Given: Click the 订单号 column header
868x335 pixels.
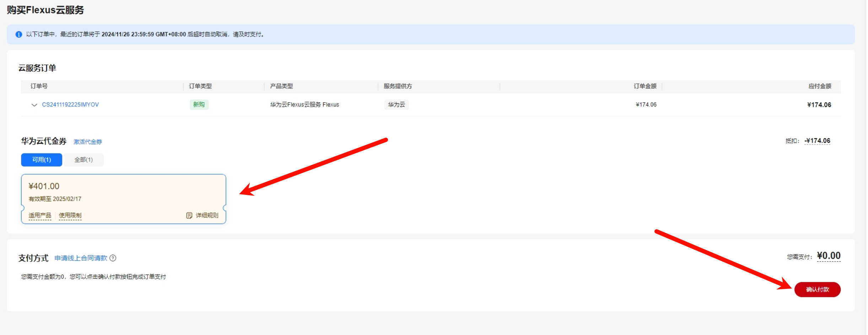Looking at the screenshot, I should click(x=39, y=86).
